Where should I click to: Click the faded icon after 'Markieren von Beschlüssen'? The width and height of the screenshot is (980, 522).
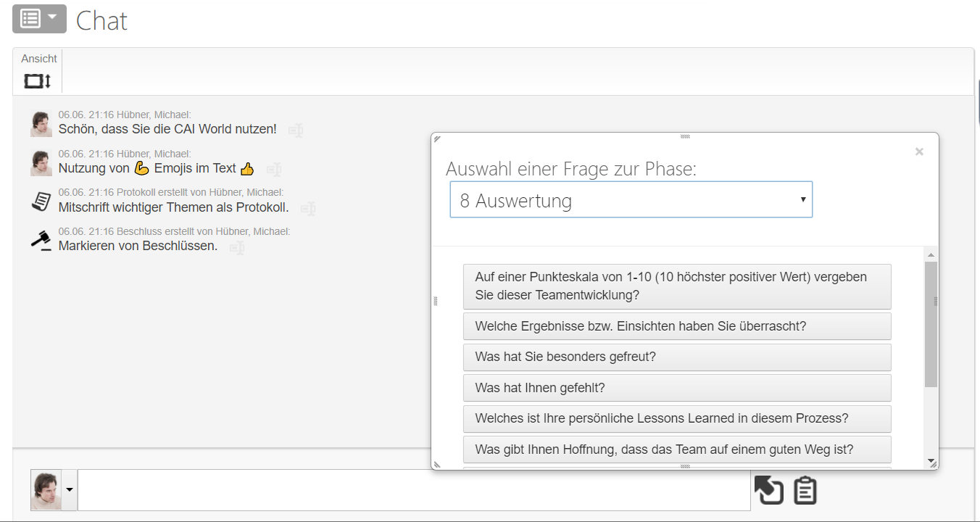(x=237, y=247)
